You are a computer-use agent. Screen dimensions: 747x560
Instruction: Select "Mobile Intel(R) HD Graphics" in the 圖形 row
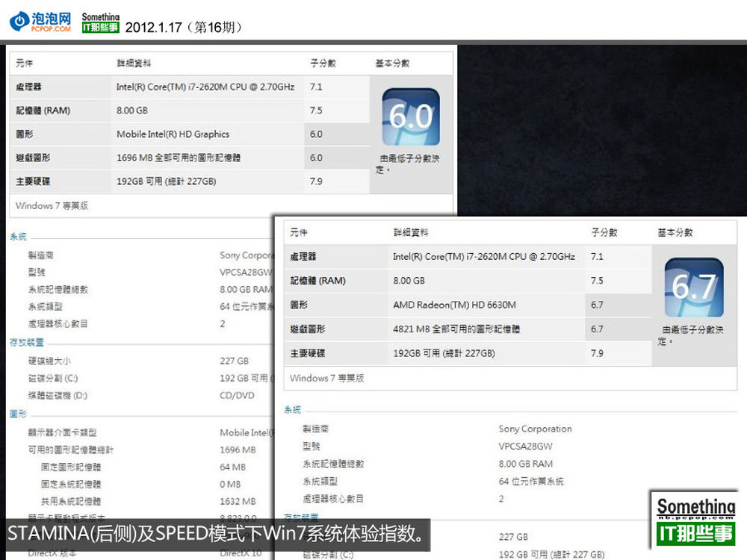(x=173, y=134)
